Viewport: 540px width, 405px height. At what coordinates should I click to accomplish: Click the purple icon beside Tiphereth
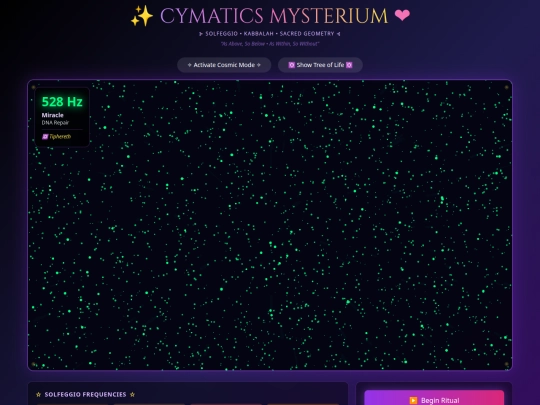pyautogui.click(x=45, y=137)
